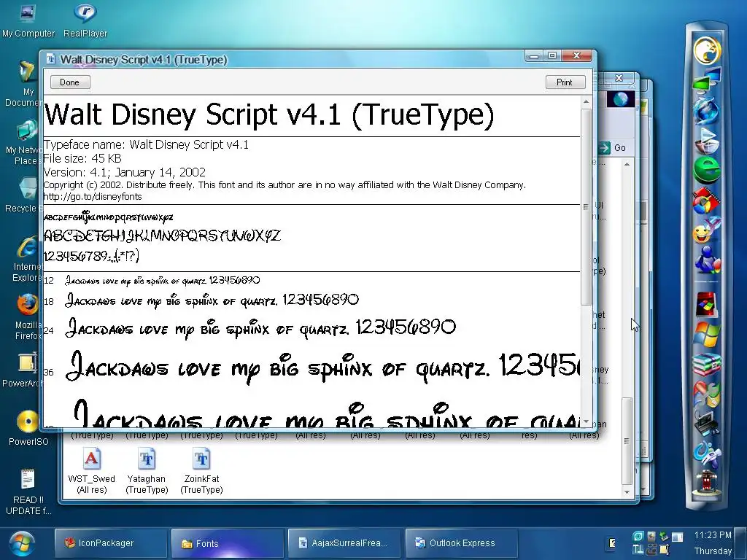Click the dual monitors icon in the dock
The height and width of the screenshot is (560, 747).
coord(707,79)
